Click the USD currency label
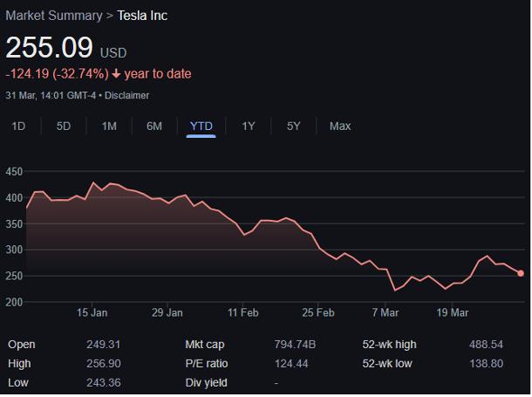This screenshot has width=532, height=397. (x=113, y=53)
